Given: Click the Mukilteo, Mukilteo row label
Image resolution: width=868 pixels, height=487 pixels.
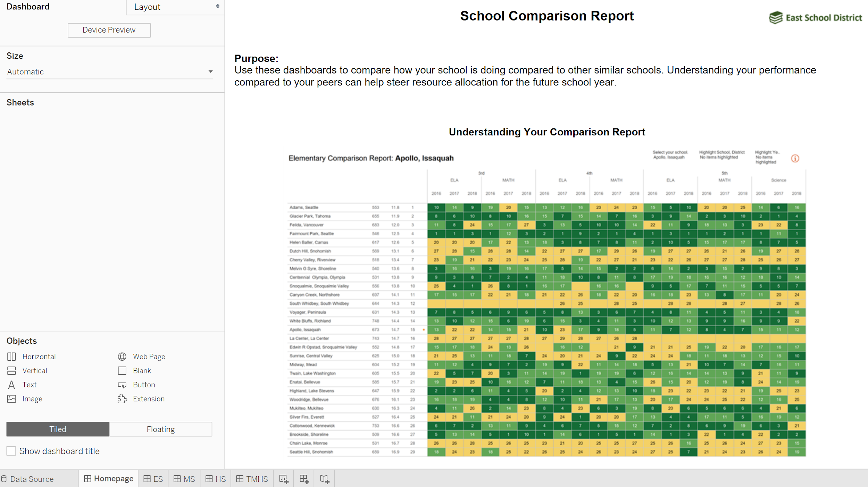Looking at the screenshot, I should point(307,408).
